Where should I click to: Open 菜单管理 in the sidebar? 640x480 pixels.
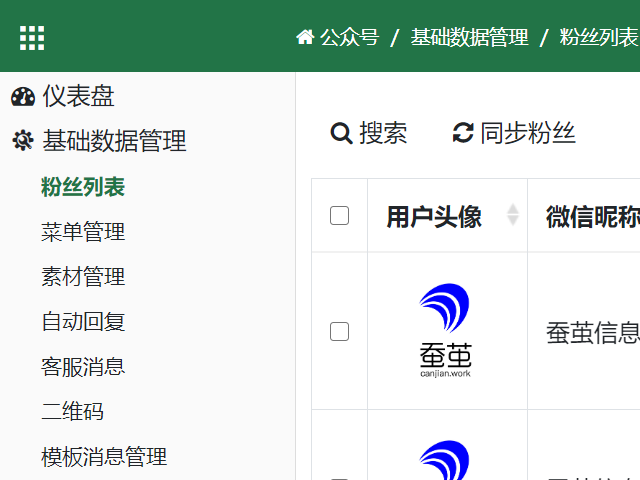click(x=83, y=232)
